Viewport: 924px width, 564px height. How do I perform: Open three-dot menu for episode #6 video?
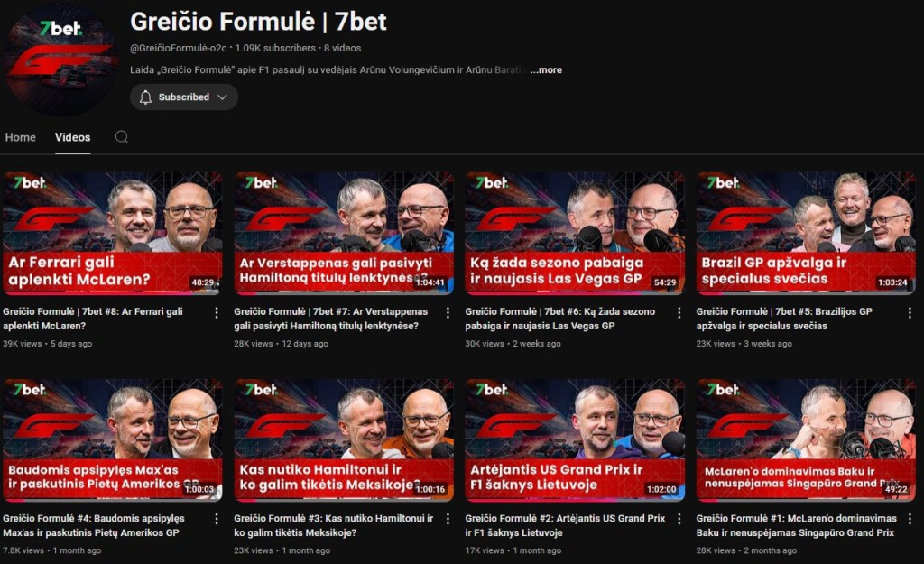pos(679,312)
